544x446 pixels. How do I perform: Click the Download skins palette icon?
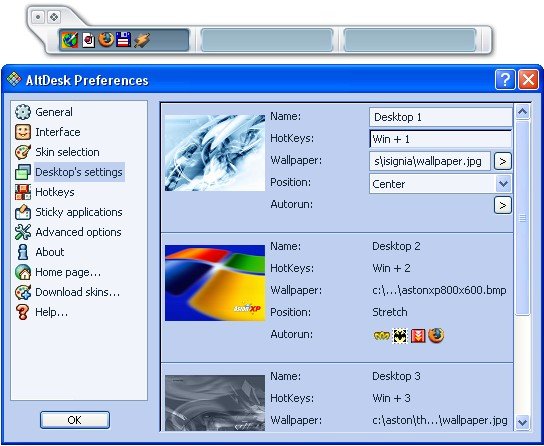pyautogui.click(x=23, y=292)
